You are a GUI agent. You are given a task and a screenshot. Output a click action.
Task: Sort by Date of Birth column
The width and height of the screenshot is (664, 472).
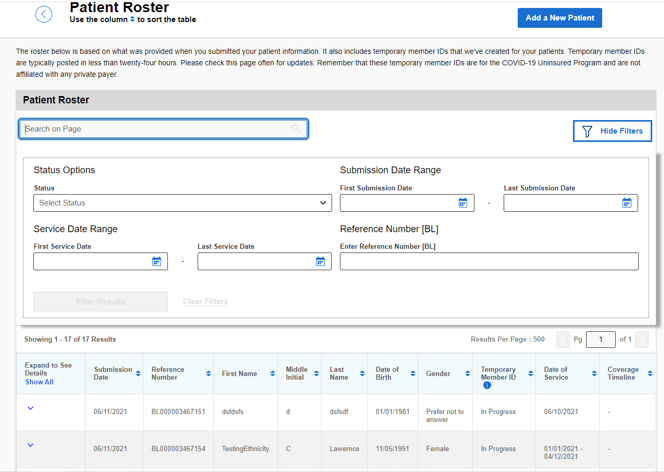click(412, 374)
